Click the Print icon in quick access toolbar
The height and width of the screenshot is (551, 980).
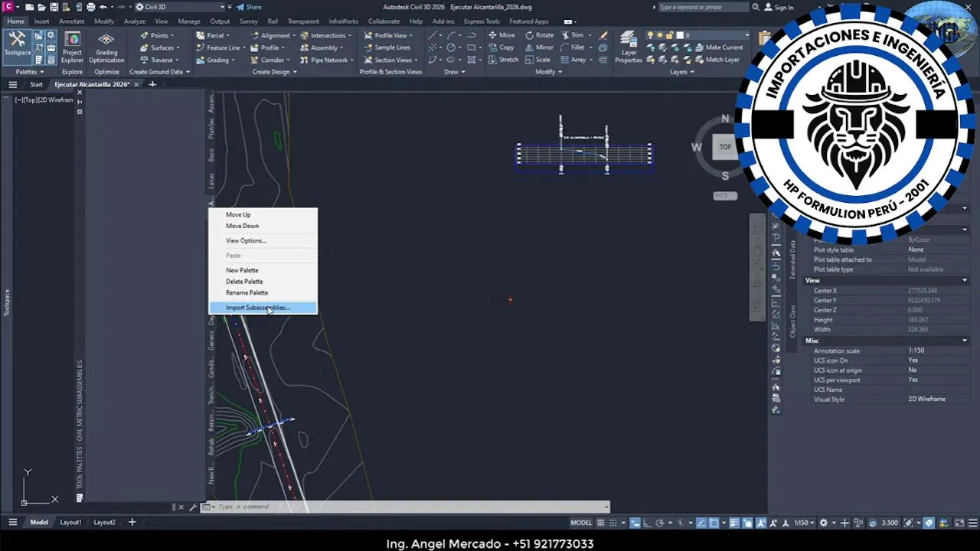coord(91,7)
